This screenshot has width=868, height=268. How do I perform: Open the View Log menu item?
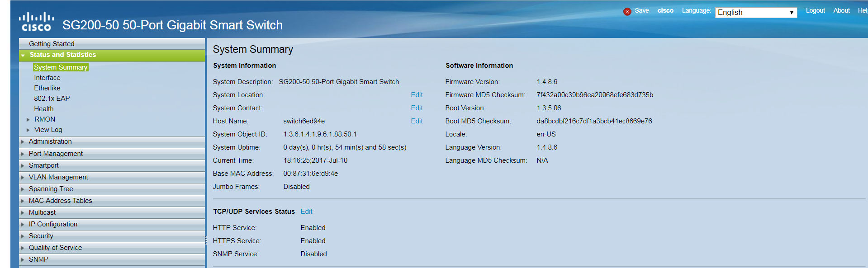pos(48,130)
